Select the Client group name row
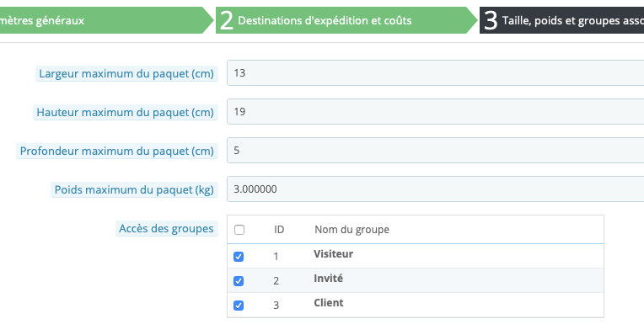644x335 pixels. click(416, 305)
